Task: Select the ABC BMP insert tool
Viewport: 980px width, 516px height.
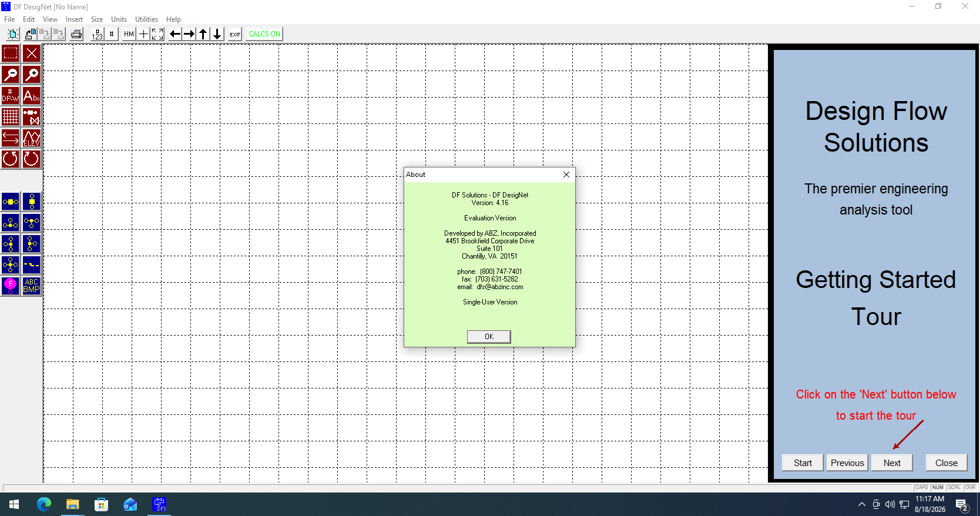Action: pos(32,286)
